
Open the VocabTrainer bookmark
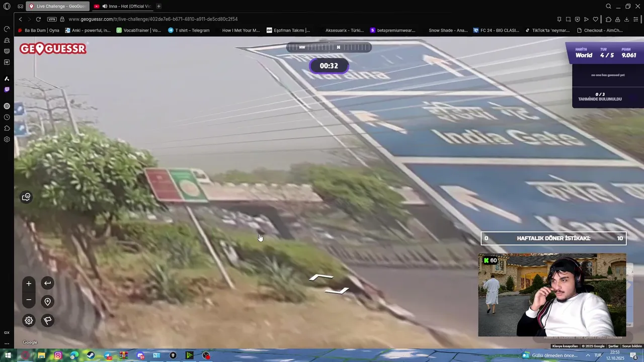click(139, 30)
